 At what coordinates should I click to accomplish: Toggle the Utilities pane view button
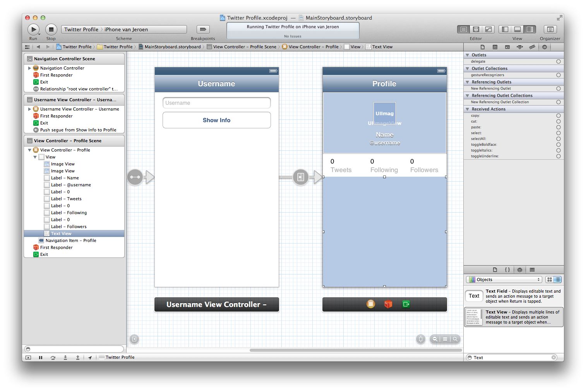click(530, 29)
